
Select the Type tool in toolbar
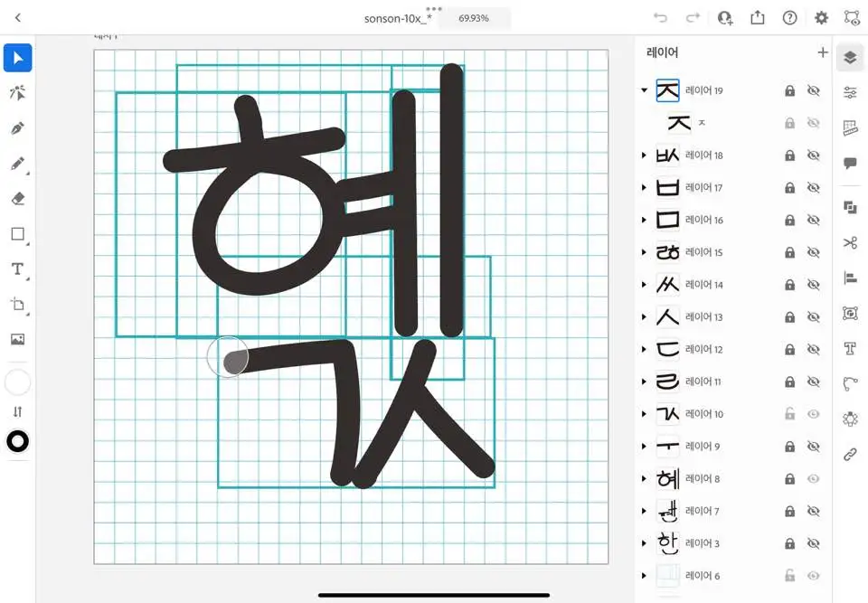(18, 269)
